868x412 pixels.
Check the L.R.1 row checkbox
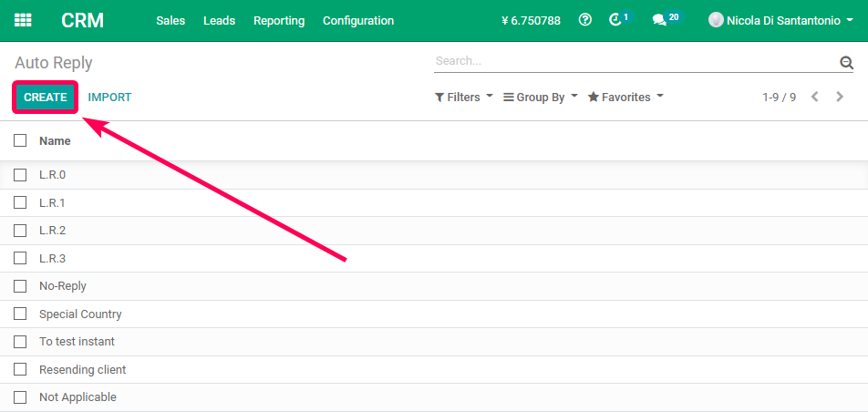[x=20, y=202]
